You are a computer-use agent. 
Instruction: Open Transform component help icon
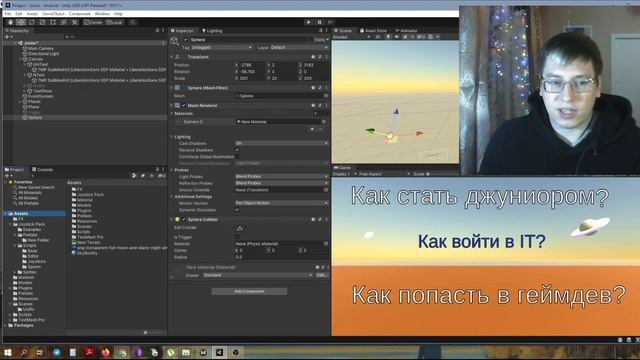click(x=313, y=57)
